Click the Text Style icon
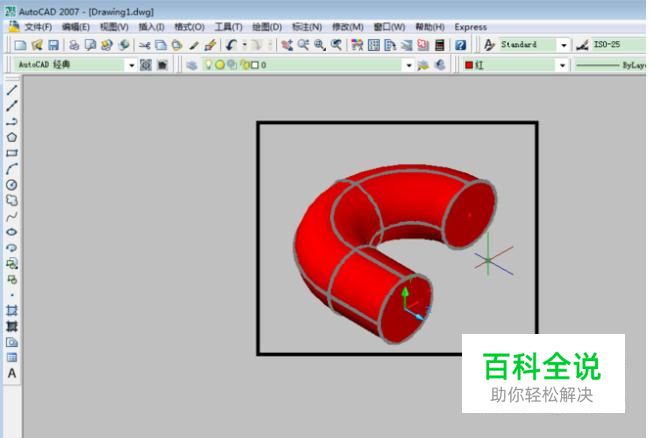This screenshot has width=650, height=438. click(x=489, y=45)
